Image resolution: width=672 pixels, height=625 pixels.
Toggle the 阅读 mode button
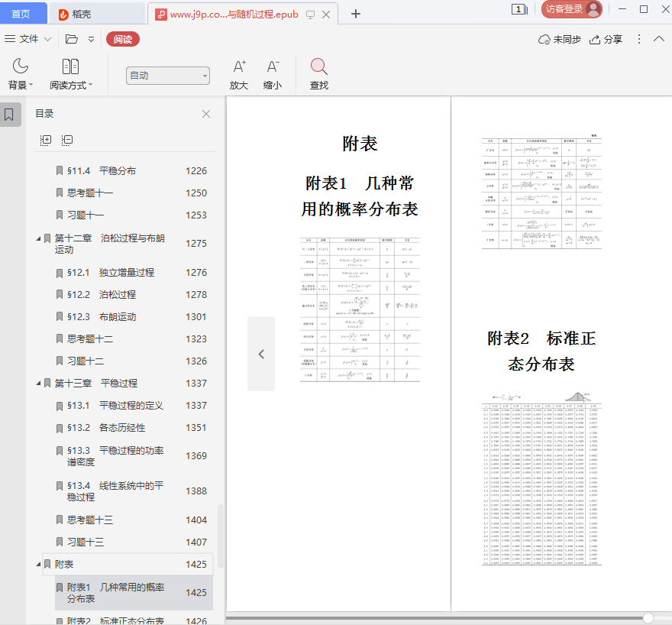pyautogui.click(x=122, y=39)
